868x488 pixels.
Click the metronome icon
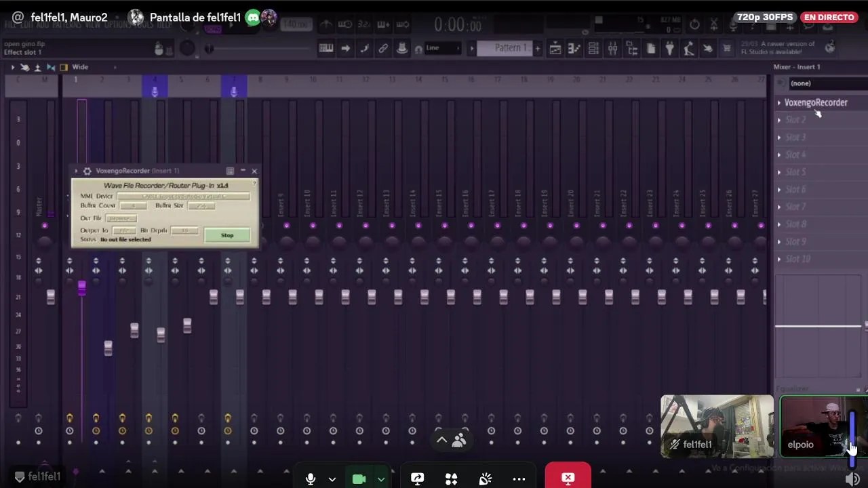click(326, 25)
